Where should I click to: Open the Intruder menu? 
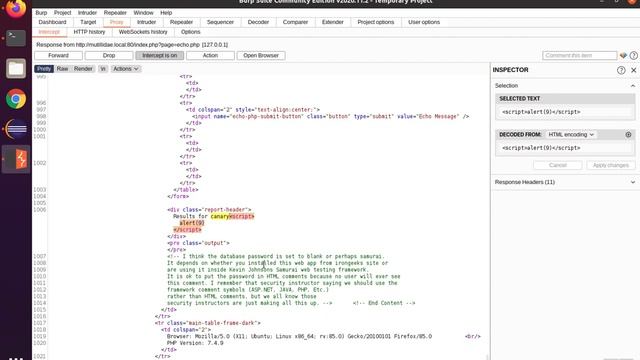click(x=87, y=13)
